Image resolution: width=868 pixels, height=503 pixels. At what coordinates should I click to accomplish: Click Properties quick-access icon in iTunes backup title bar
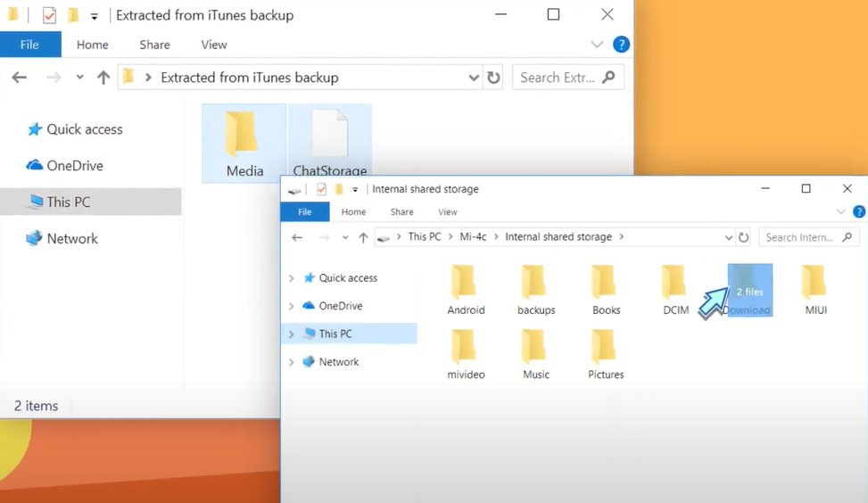pyautogui.click(x=49, y=15)
